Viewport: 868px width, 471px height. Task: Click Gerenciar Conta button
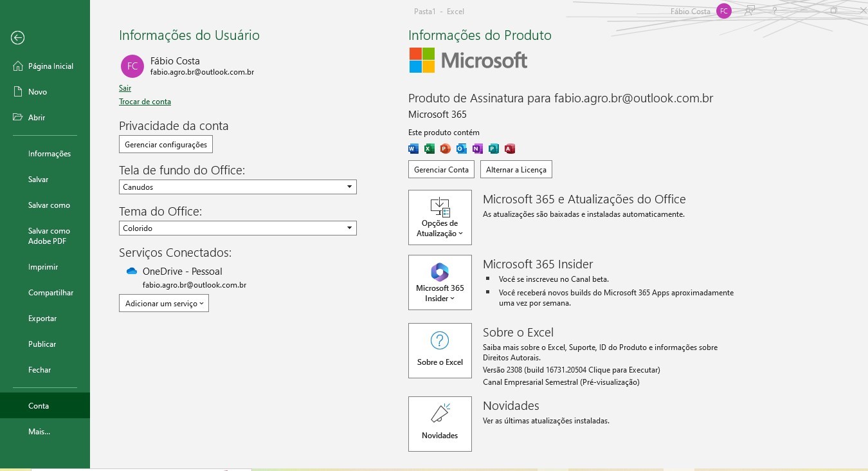441,169
